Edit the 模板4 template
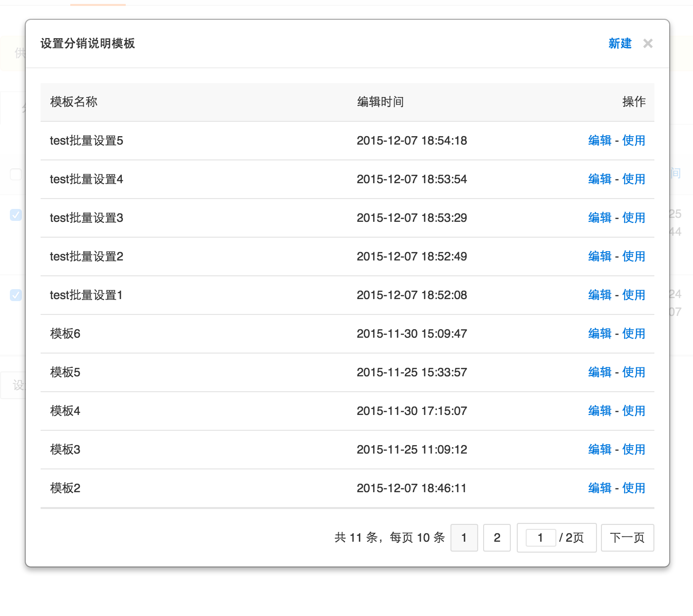 click(x=600, y=411)
